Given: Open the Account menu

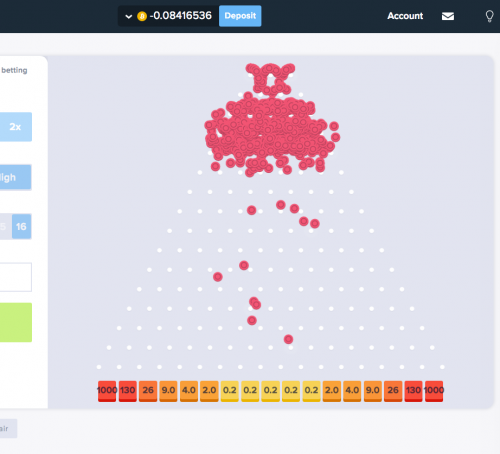Looking at the screenshot, I should 405,16.
